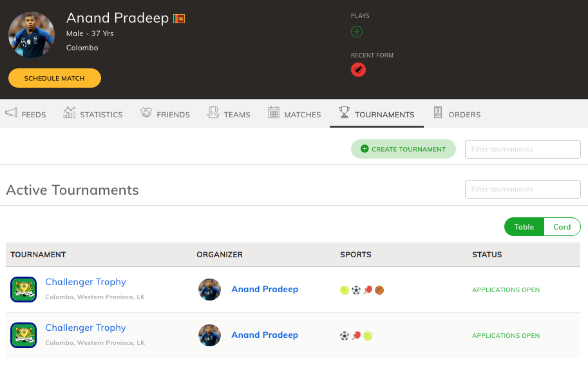The width and height of the screenshot is (588, 374).
Task: Click the Colombo location text in header
Action: coord(82,48)
